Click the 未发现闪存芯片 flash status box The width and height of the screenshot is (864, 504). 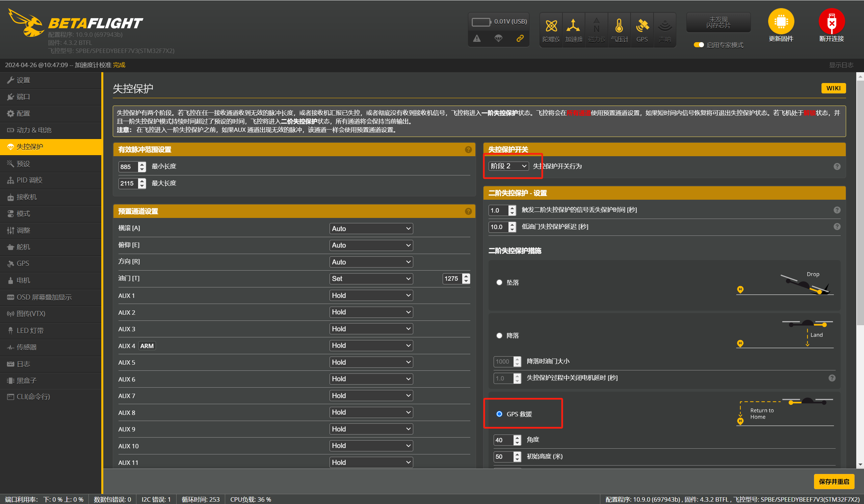coord(718,23)
